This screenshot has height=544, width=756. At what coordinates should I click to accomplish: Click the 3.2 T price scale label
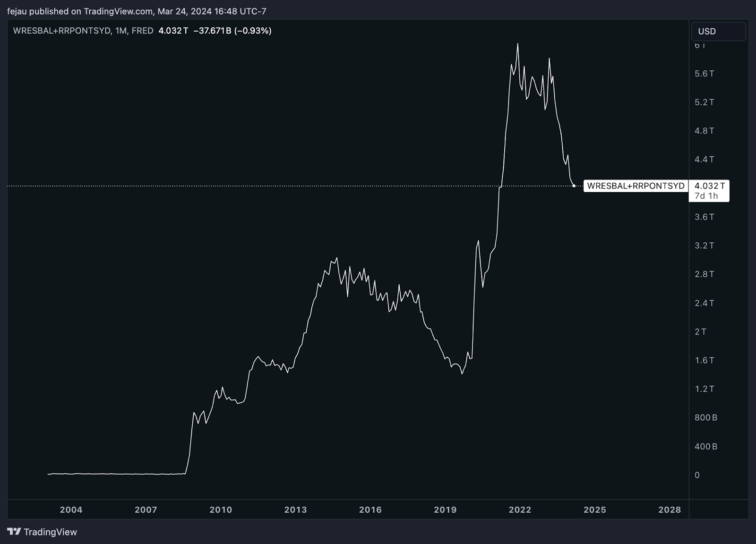704,246
